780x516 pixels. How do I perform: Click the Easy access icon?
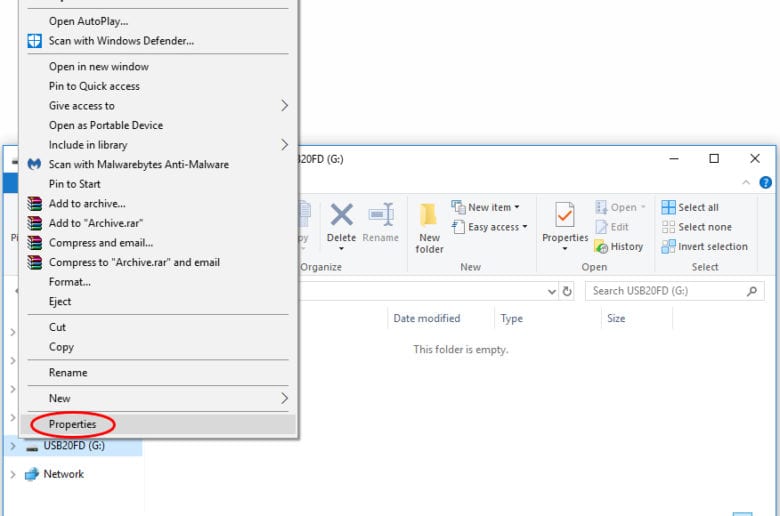[x=458, y=227]
